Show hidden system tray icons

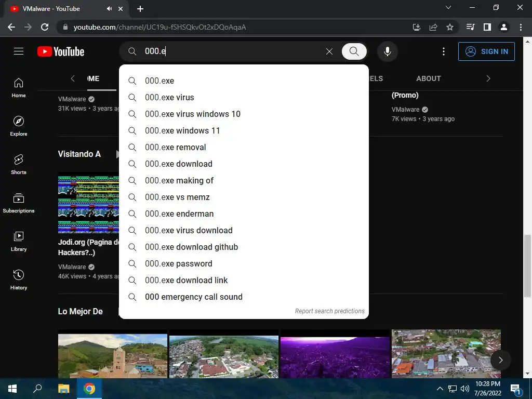[x=440, y=389]
